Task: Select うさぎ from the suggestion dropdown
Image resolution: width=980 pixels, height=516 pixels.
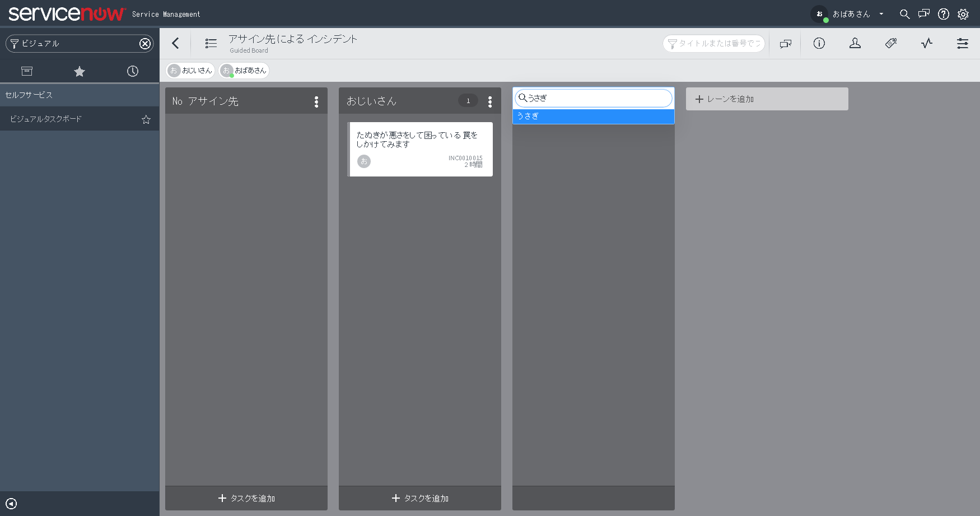Action: click(x=593, y=116)
